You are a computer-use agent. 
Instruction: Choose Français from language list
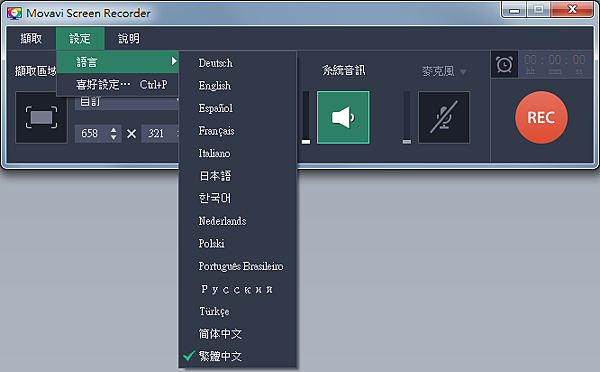pyautogui.click(x=238, y=131)
